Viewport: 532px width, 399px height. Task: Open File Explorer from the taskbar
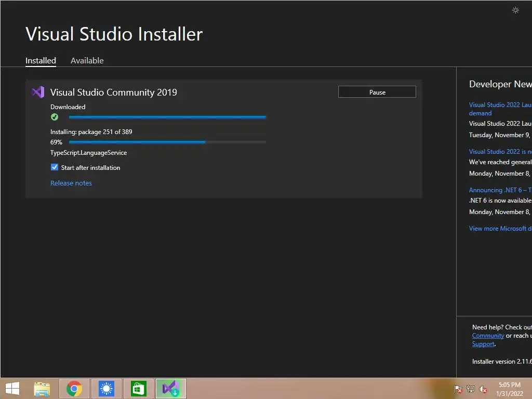tap(42, 389)
